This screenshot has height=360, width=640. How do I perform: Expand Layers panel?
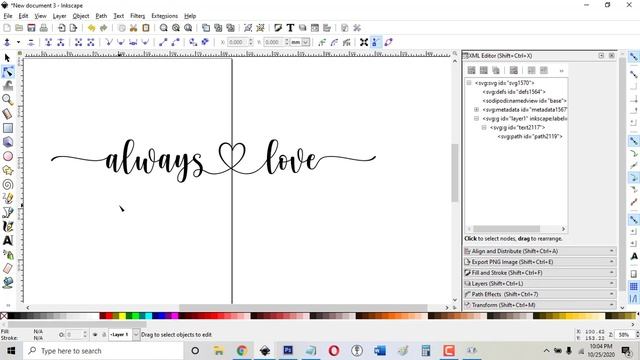[x=540, y=283]
